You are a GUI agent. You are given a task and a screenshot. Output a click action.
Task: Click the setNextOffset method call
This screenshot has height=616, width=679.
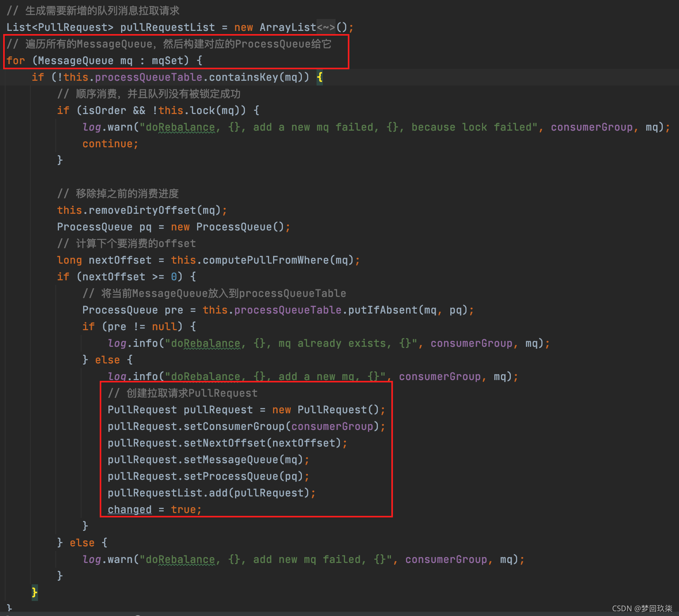(x=224, y=443)
